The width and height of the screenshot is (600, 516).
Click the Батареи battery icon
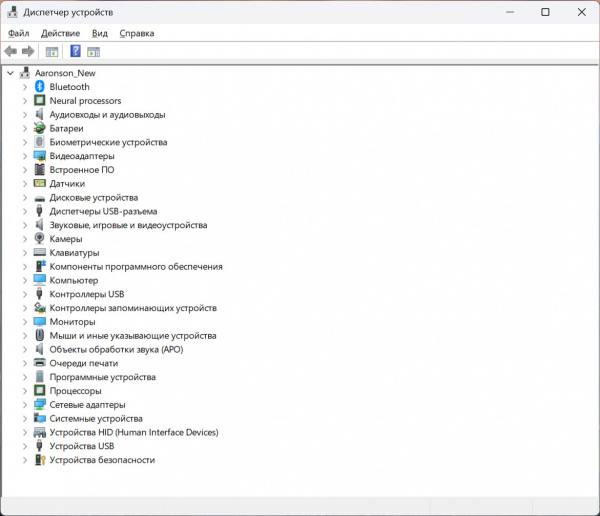[40, 129]
